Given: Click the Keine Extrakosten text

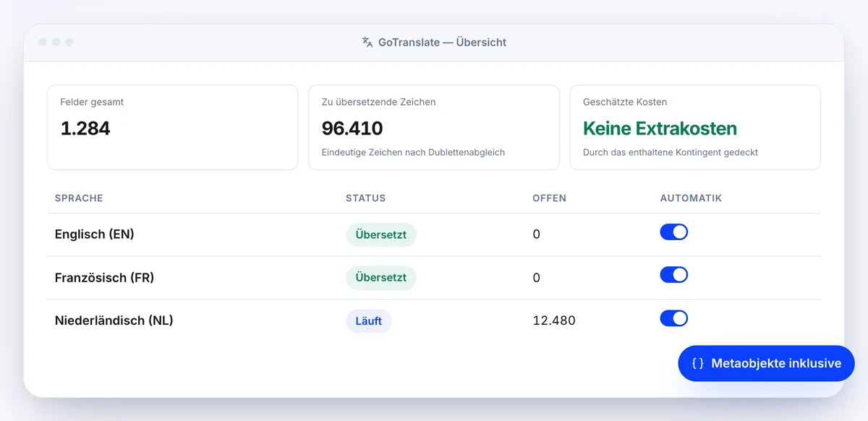Looking at the screenshot, I should click(660, 129).
